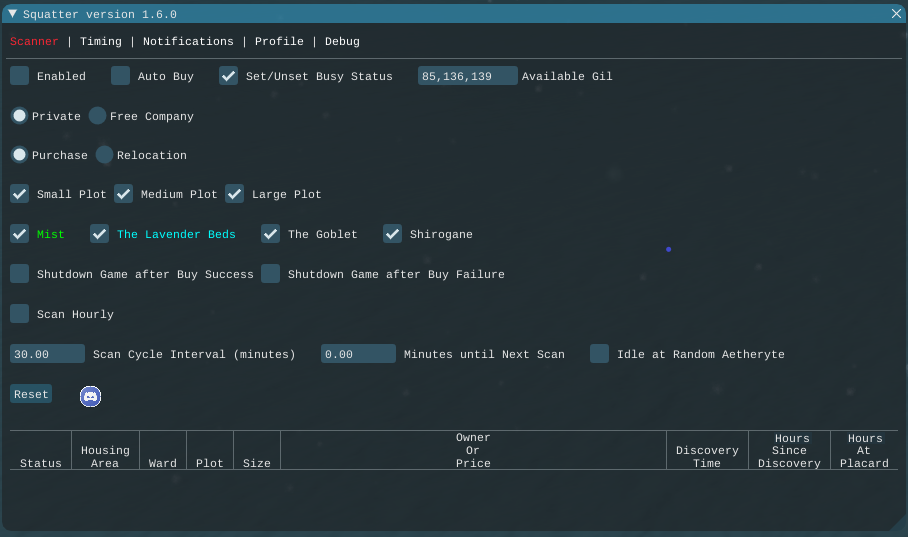Select the Free Company radio button
Screen dimensions: 908x537
(x=97, y=116)
